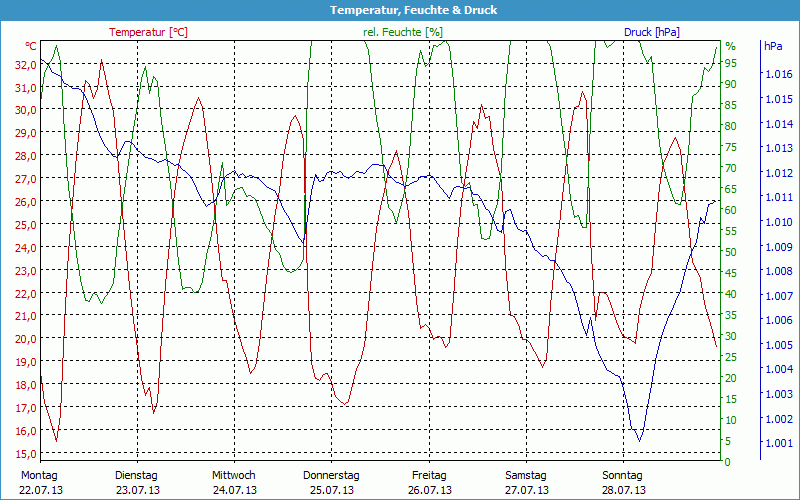The width and height of the screenshot is (800, 500).
Task: Click the '32,0' temperature axis value
Action: [26, 64]
